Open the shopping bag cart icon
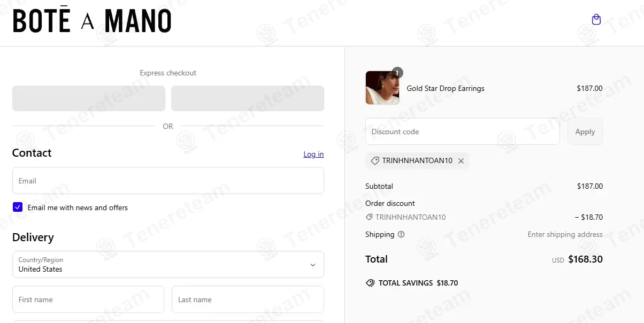The width and height of the screenshot is (644, 323). 596,20
